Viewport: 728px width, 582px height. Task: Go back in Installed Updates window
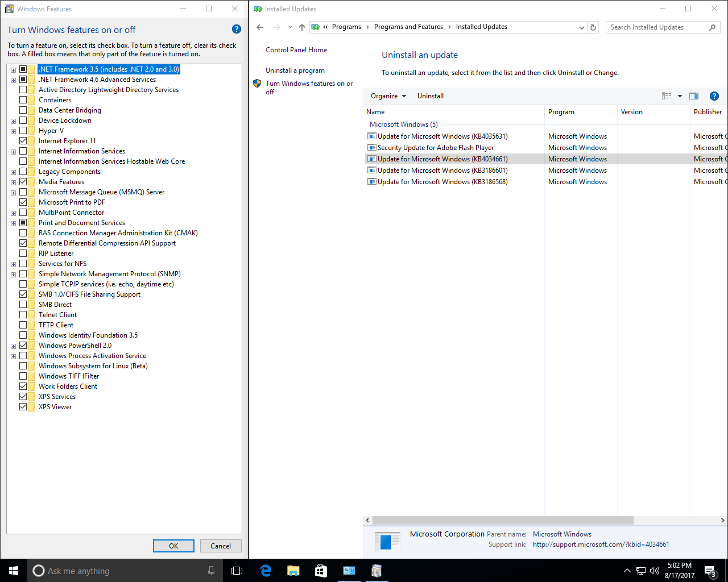tap(260, 27)
